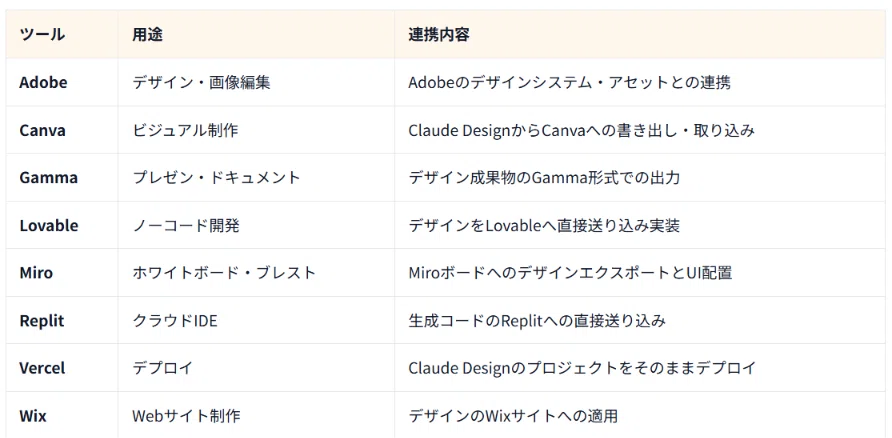Image resolution: width=892 pixels, height=438 pixels.
Task: Select the Miro tool name cell
Action: 62,272
